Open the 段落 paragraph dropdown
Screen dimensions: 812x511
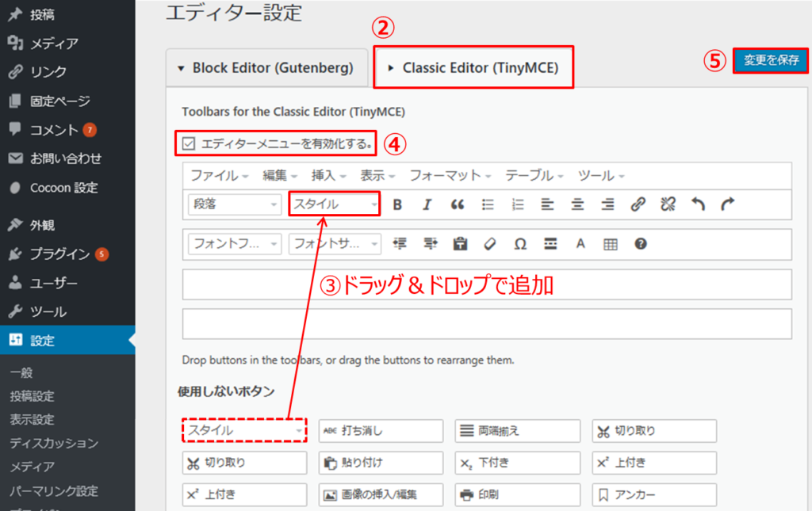(234, 204)
